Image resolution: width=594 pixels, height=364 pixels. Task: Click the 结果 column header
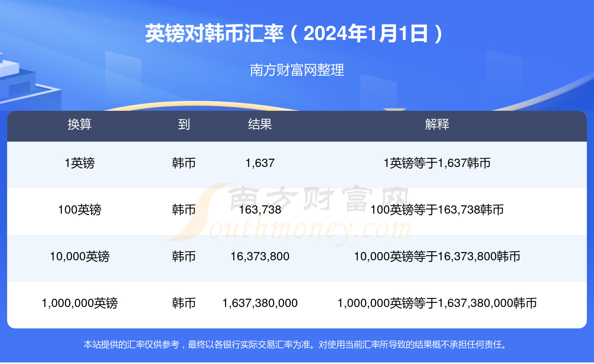pyautogui.click(x=260, y=125)
